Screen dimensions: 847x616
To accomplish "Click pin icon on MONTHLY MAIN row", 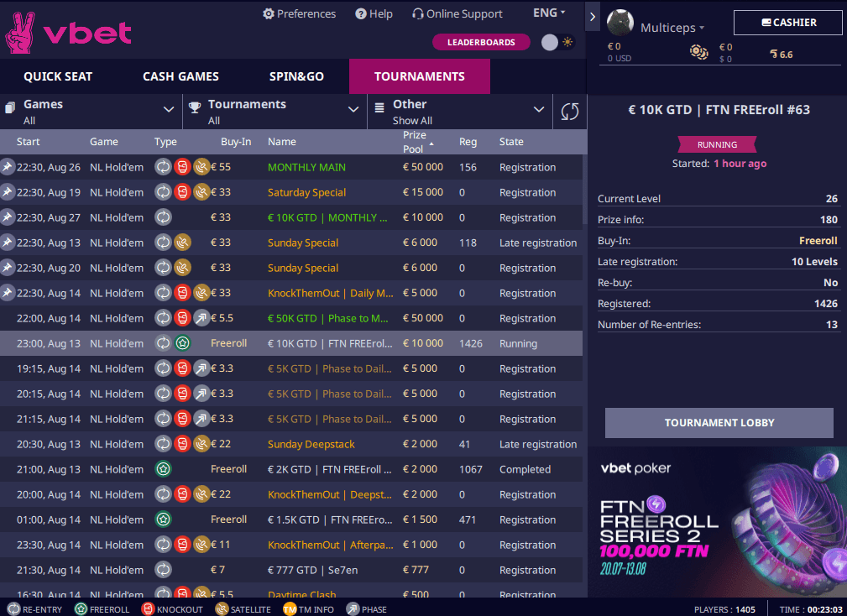I will click(x=7, y=167).
